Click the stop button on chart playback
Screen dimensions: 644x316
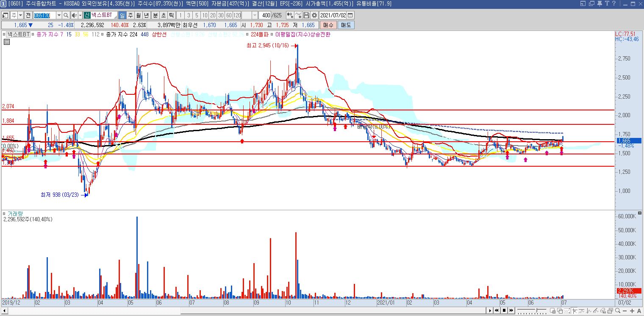point(504,311)
